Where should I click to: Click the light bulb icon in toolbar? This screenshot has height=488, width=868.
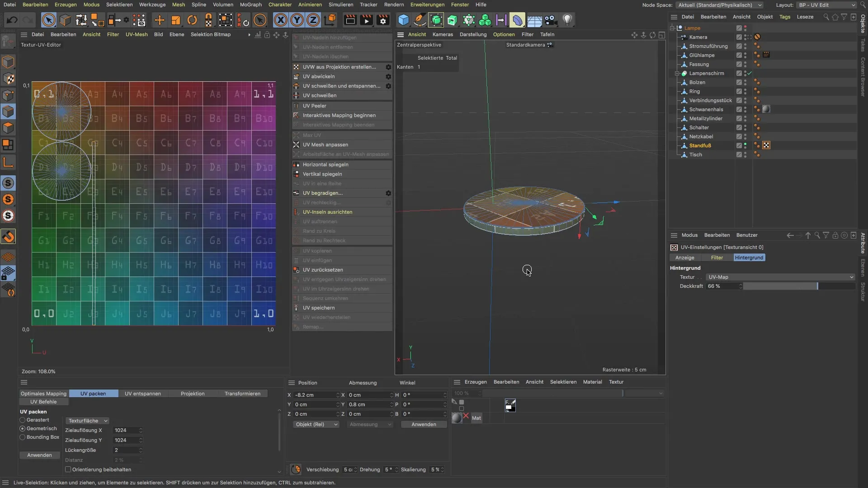pyautogui.click(x=567, y=20)
